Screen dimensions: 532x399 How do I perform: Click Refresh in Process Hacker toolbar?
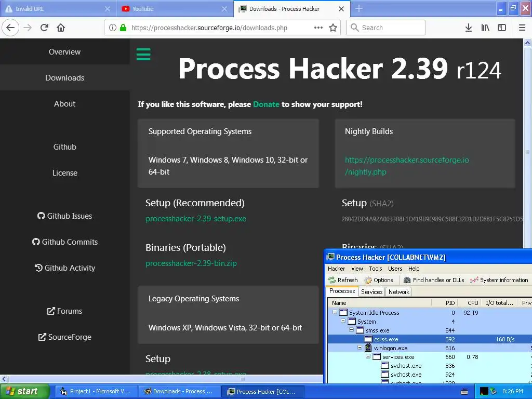coord(343,280)
